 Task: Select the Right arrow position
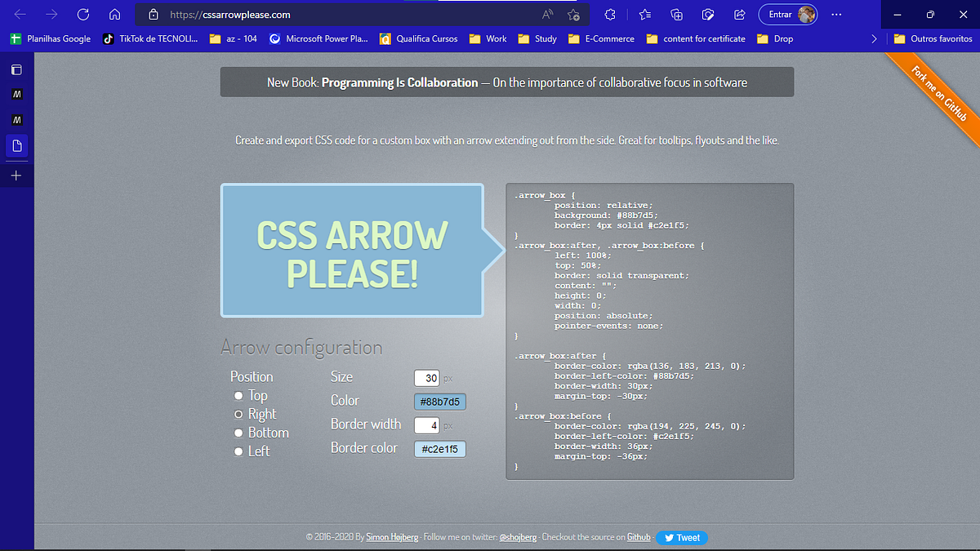[x=238, y=414]
